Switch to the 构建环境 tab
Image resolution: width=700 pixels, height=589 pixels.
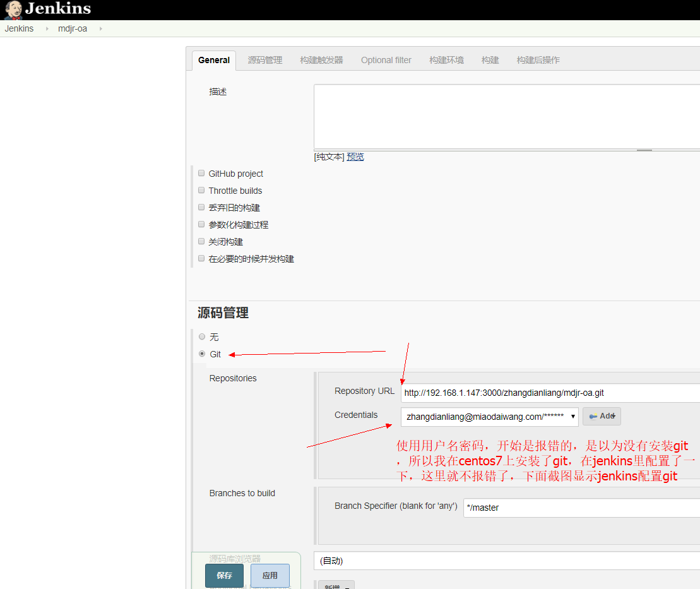tap(446, 60)
